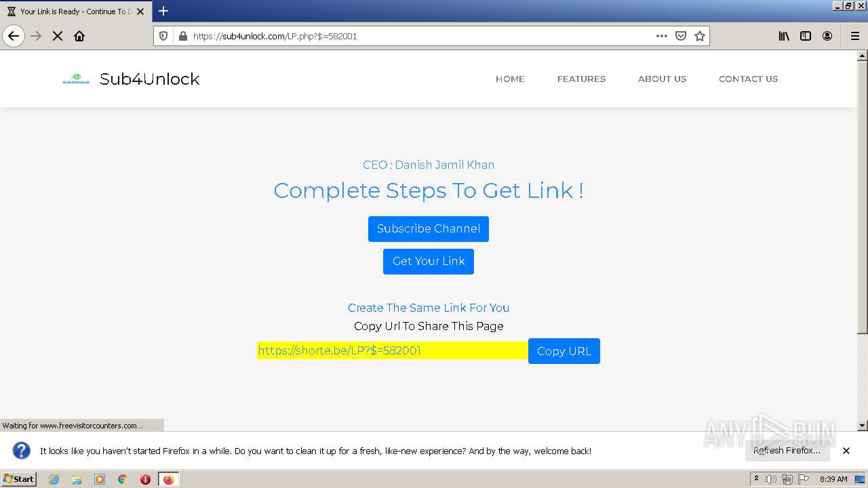Click the taskbar clock 8:39 AM

click(x=833, y=479)
